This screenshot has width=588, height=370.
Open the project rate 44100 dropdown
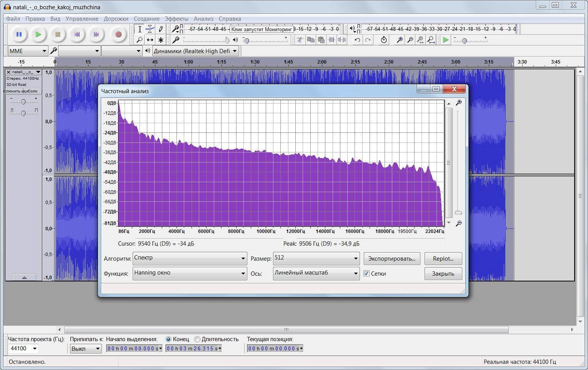[x=23, y=348]
